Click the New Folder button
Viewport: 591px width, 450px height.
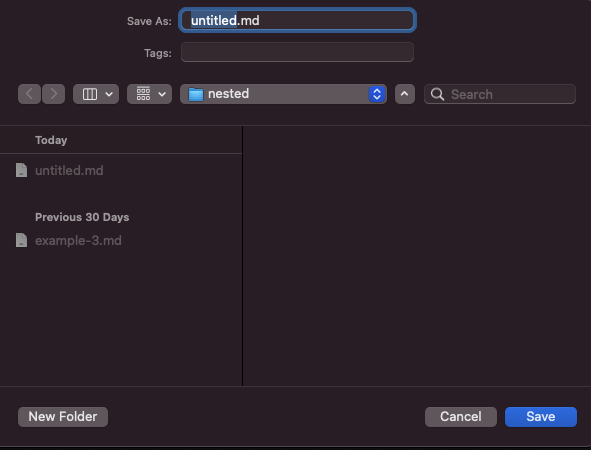click(x=63, y=417)
